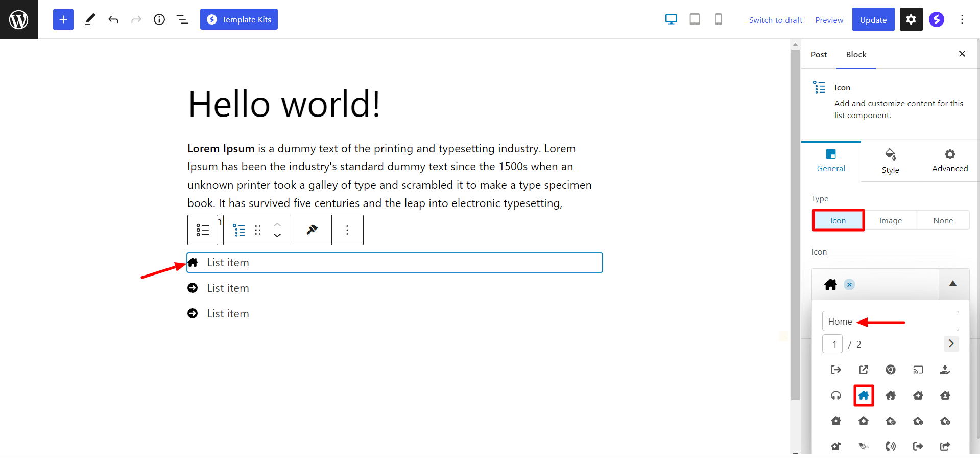Set list type to Image
Screen dimensions: 980x458
(890, 220)
